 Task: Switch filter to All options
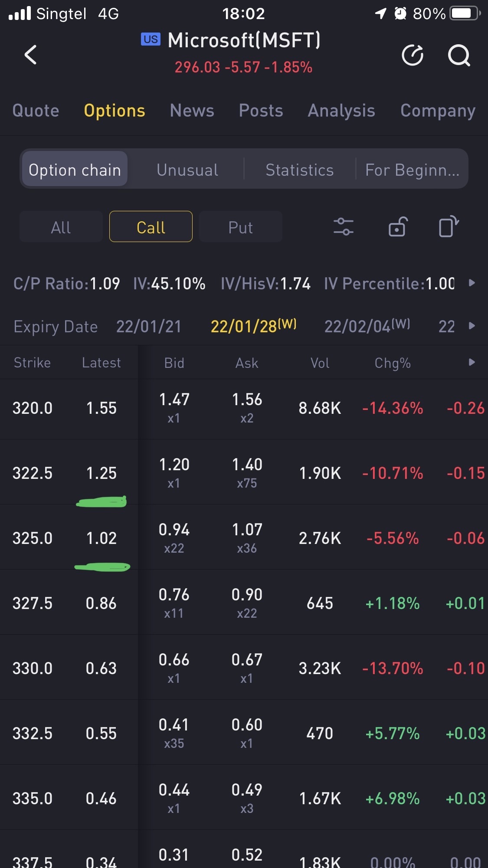(61, 227)
